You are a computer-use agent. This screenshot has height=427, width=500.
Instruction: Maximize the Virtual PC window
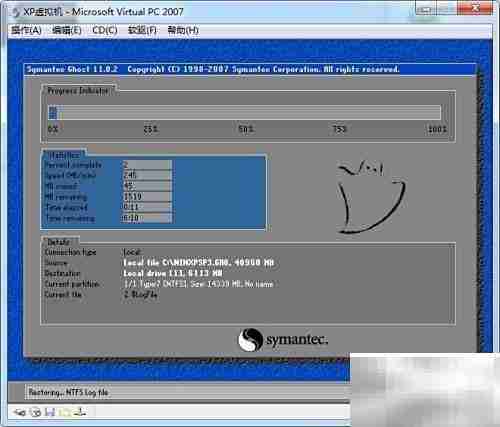[x=447, y=8]
